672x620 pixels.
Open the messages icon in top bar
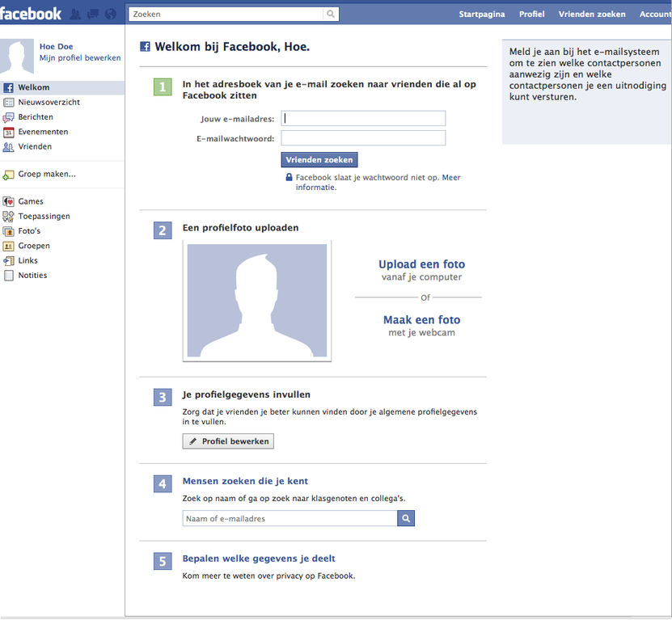(x=93, y=14)
